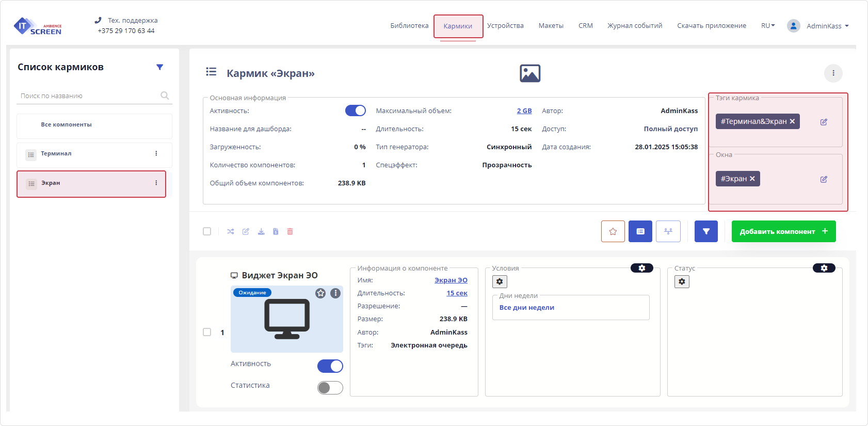This screenshot has height=426, width=868.
Task: Enable the Статистика switch
Action: (330, 388)
